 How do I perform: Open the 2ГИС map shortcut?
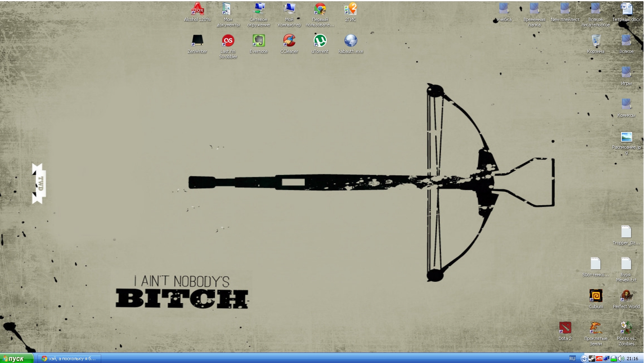(x=350, y=12)
